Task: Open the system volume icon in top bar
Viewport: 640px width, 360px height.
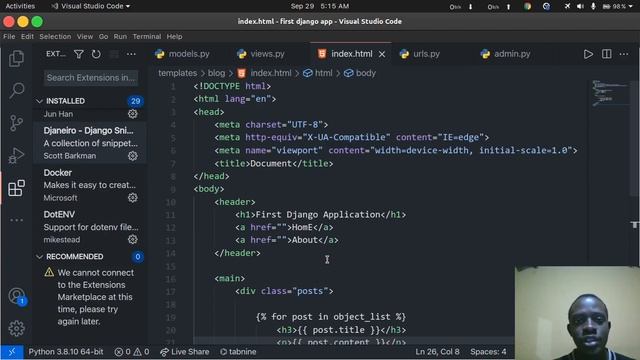Action: pyautogui.click(x=580, y=7)
